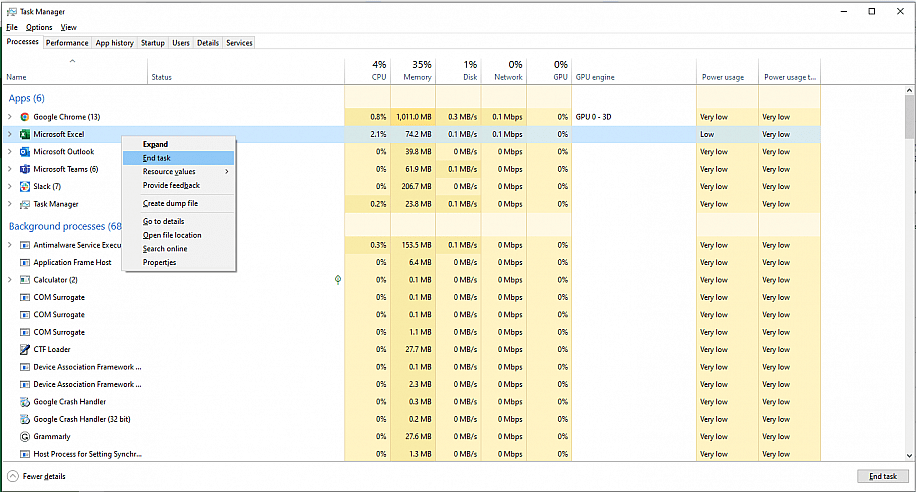Click the Apps (6) group heading
916x492 pixels.
(26, 98)
